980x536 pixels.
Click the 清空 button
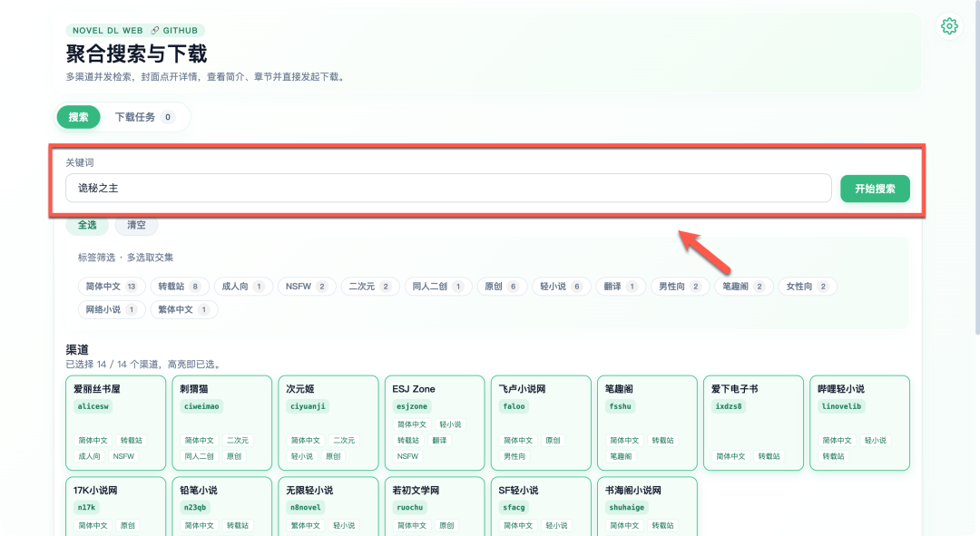click(136, 225)
